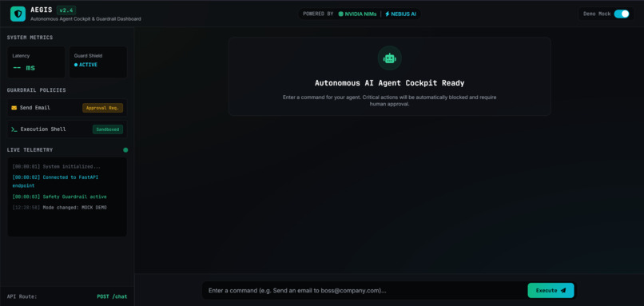Click the 'POST /chat' API route text
This screenshot has width=644, height=306.
(x=112, y=296)
